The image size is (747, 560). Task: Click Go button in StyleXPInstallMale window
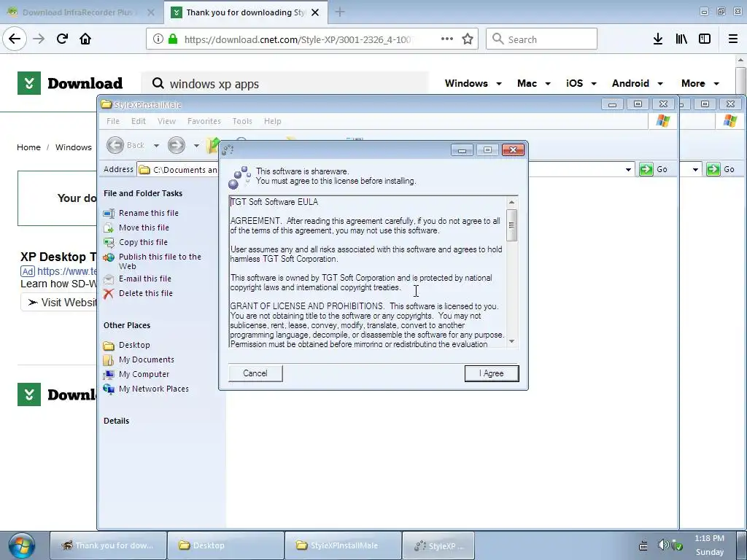pyautogui.click(x=654, y=169)
